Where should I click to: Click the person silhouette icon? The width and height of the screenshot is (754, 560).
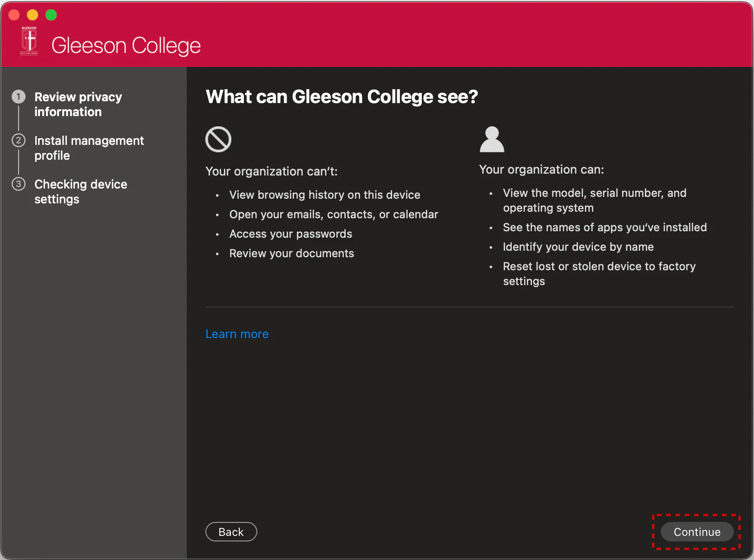(492, 139)
